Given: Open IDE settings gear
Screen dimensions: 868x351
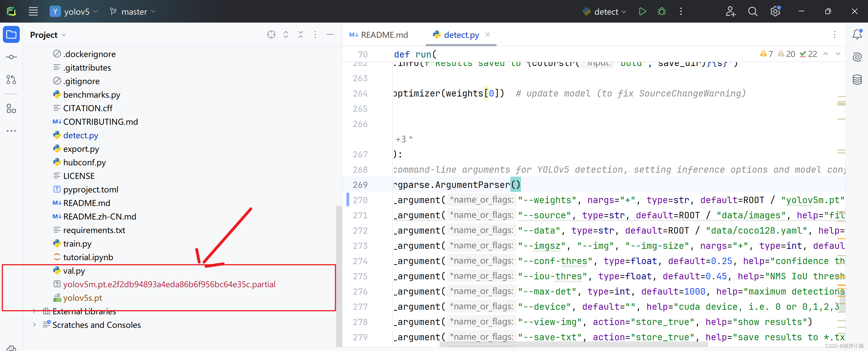Looking at the screenshot, I should [775, 12].
